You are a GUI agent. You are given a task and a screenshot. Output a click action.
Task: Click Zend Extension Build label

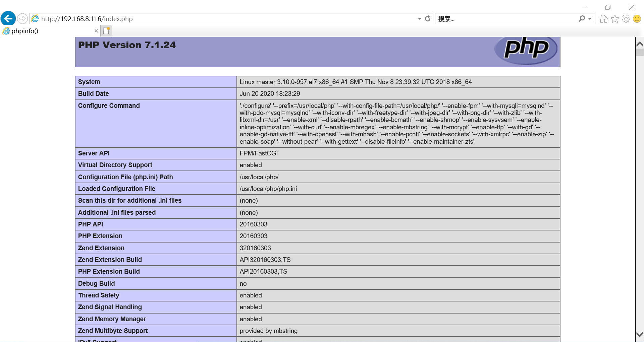[x=110, y=260]
